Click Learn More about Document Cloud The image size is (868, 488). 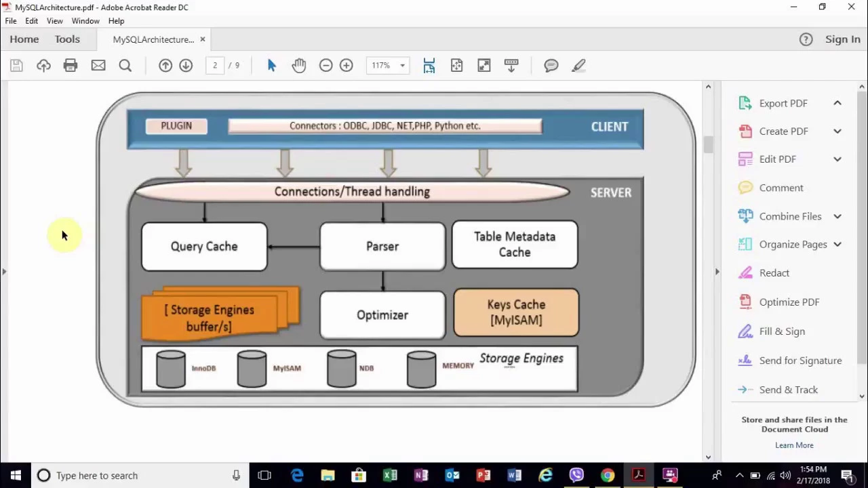(x=794, y=445)
